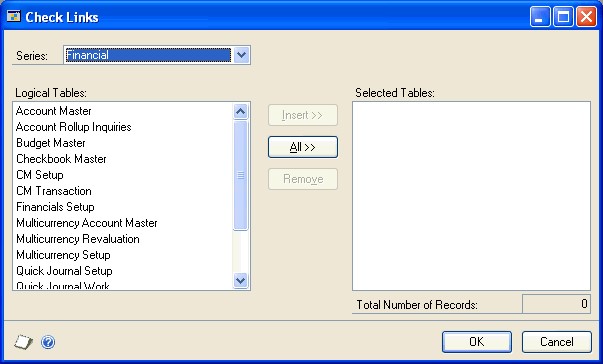Select Financials Setup table

point(55,207)
